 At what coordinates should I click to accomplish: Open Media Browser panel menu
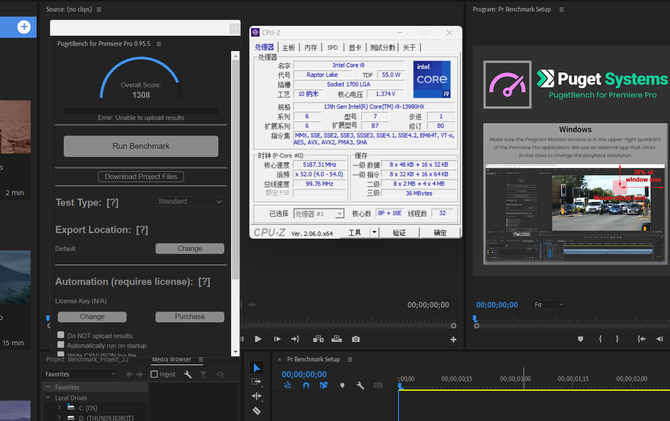click(201, 359)
